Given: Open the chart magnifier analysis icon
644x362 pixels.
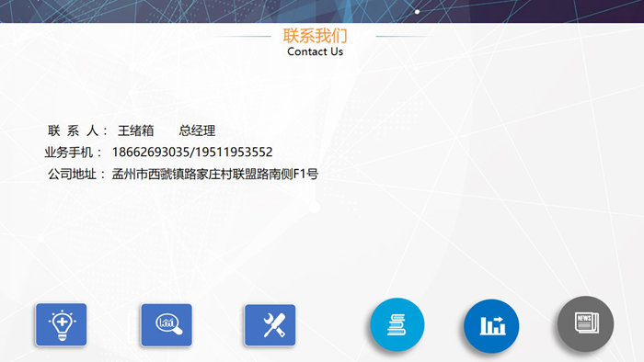Looking at the screenshot, I should click(x=167, y=324).
